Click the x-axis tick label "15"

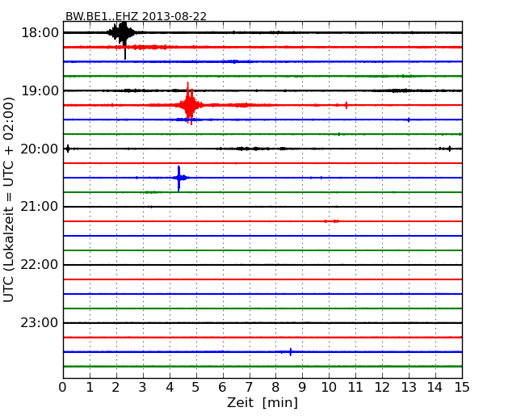tap(462, 388)
